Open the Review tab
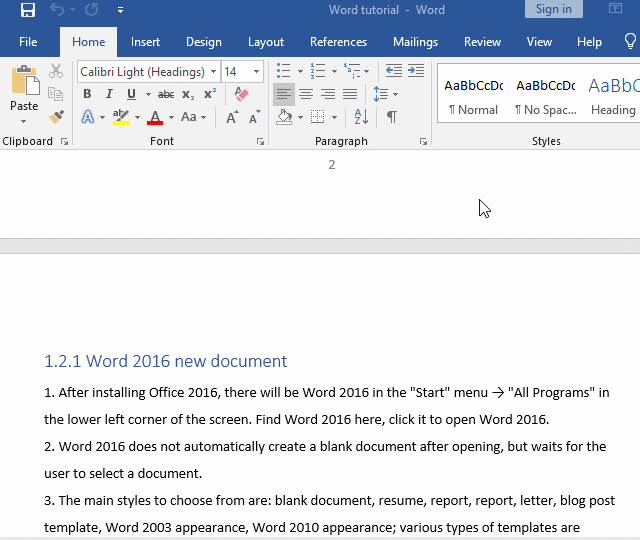This screenshot has height=540, width=640. (x=482, y=42)
